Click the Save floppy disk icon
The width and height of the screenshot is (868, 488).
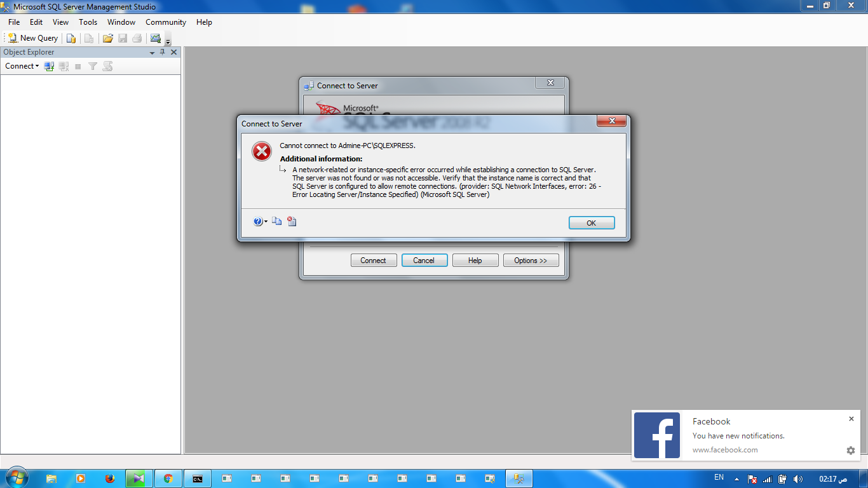click(x=123, y=38)
